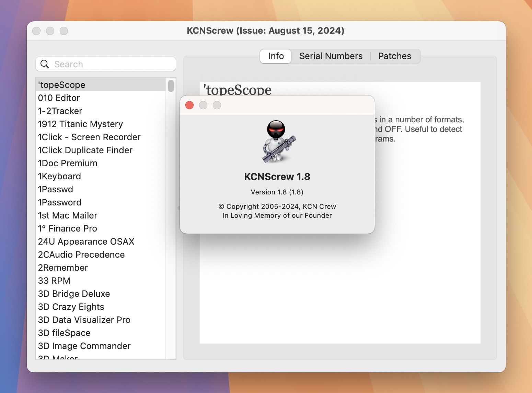Click In Loving Memory of our Founder text
The height and width of the screenshot is (393, 532).
pyautogui.click(x=277, y=215)
